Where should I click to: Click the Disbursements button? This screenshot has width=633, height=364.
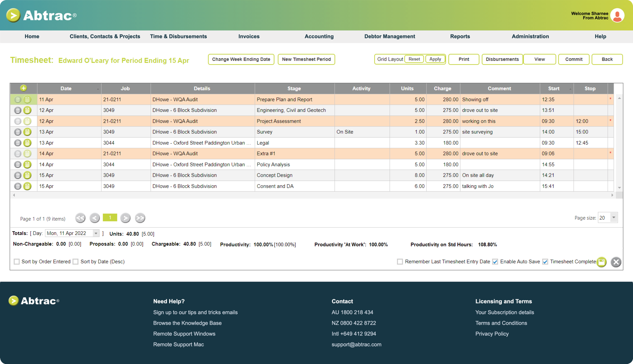[502, 59]
